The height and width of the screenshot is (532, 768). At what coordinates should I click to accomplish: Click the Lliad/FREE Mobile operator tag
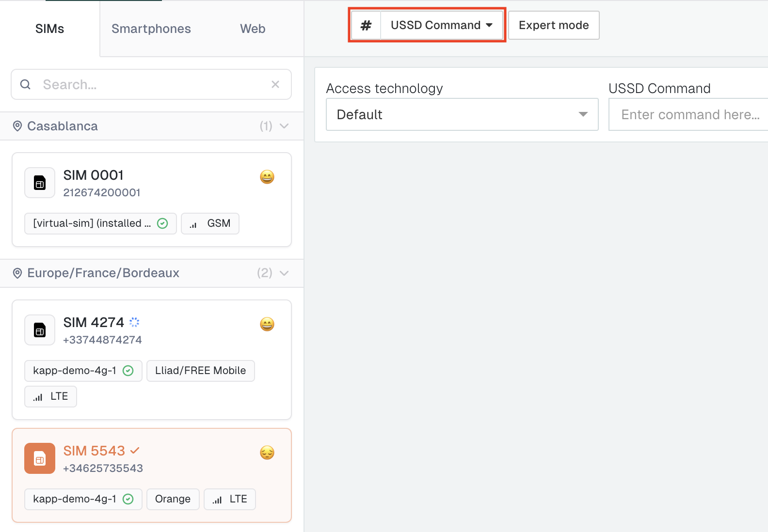tap(200, 371)
